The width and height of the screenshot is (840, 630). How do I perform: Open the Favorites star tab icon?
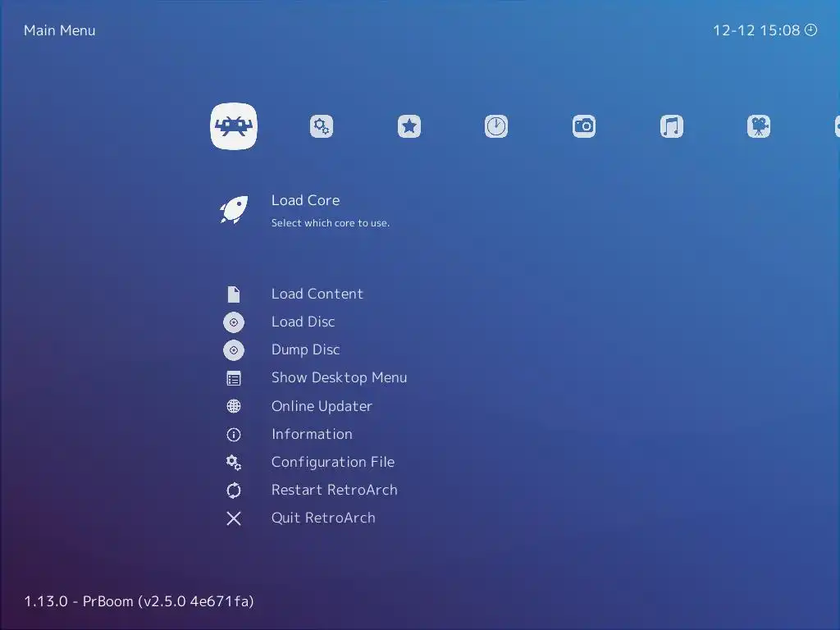(409, 126)
